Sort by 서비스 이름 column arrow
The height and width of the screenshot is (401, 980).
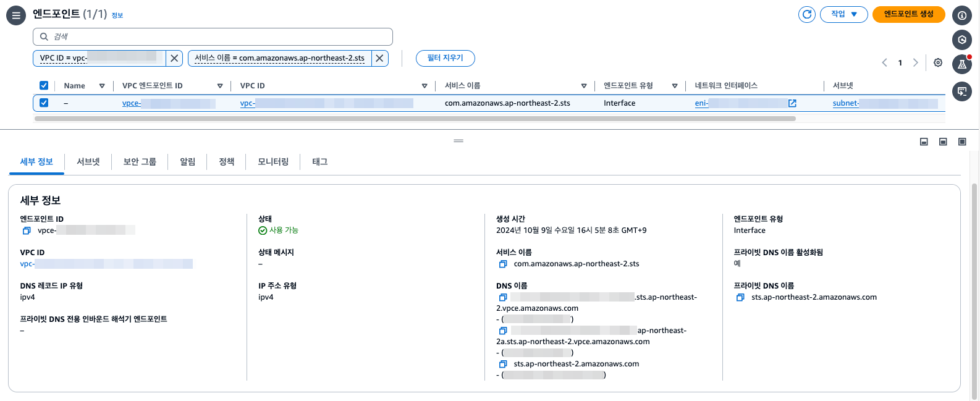point(584,86)
